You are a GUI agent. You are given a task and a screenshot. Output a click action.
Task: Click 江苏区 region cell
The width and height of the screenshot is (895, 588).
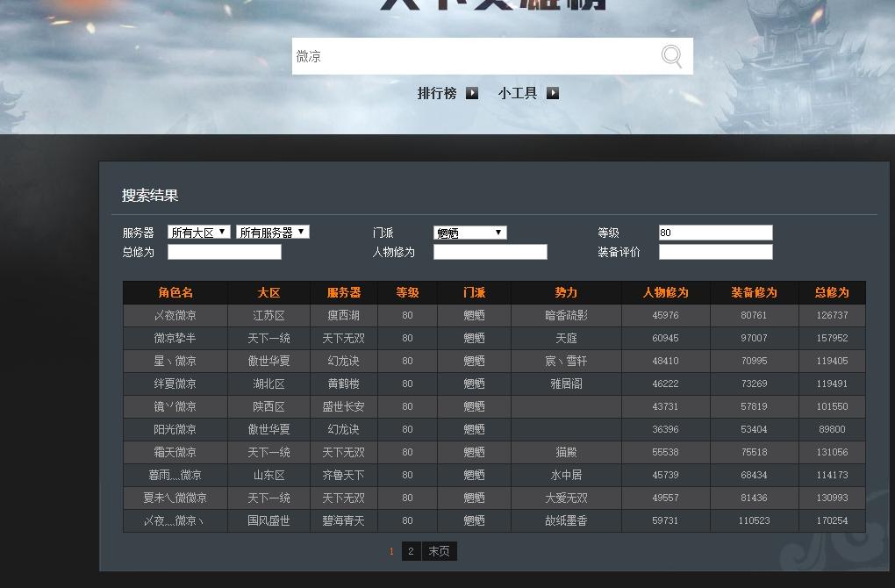point(268,315)
